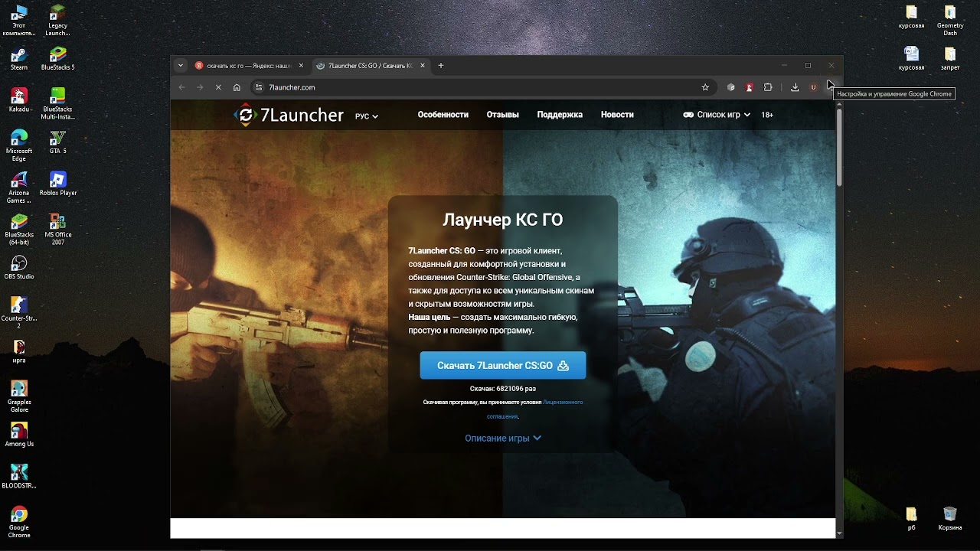Viewport: 980px width, 551px height.
Task: Select the Roblox Player desktop icon
Action: point(58,184)
